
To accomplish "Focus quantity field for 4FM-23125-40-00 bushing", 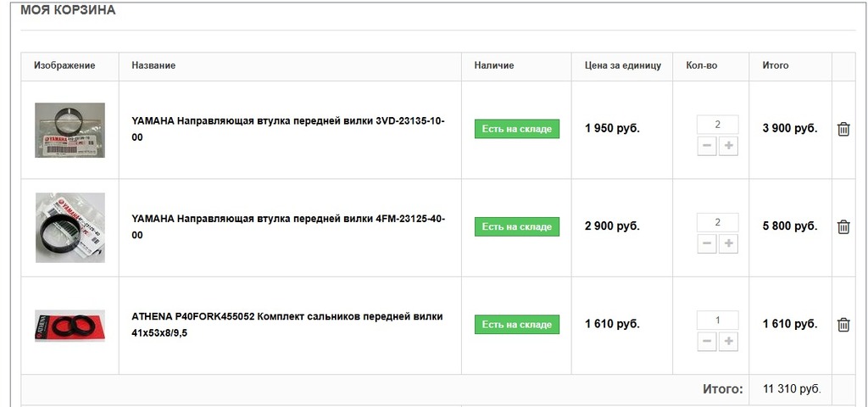I will coord(717,222).
